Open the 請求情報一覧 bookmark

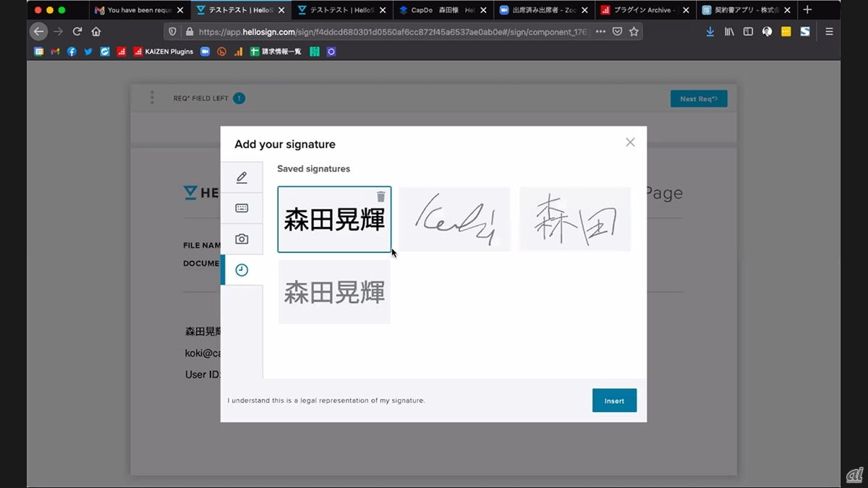coord(276,51)
